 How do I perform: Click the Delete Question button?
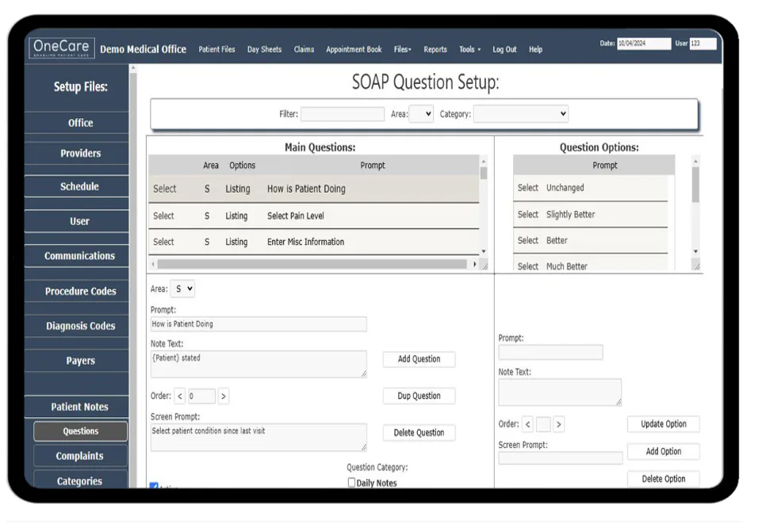tap(419, 433)
